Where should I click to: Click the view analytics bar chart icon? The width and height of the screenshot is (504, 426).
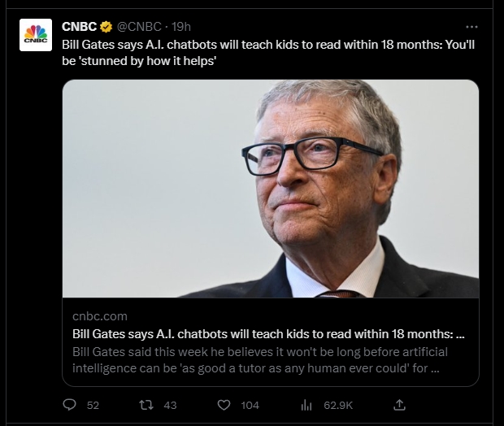tap(307, 404)
